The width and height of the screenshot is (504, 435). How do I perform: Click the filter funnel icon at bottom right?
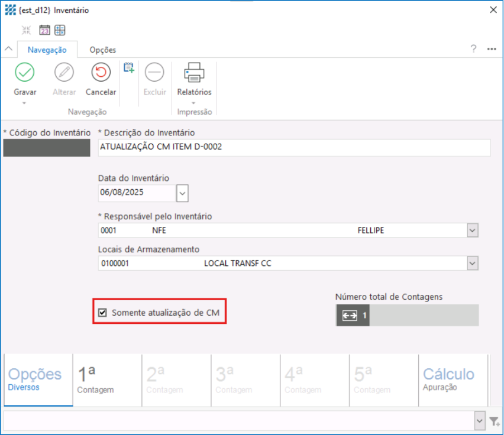(x=495, y=421)
